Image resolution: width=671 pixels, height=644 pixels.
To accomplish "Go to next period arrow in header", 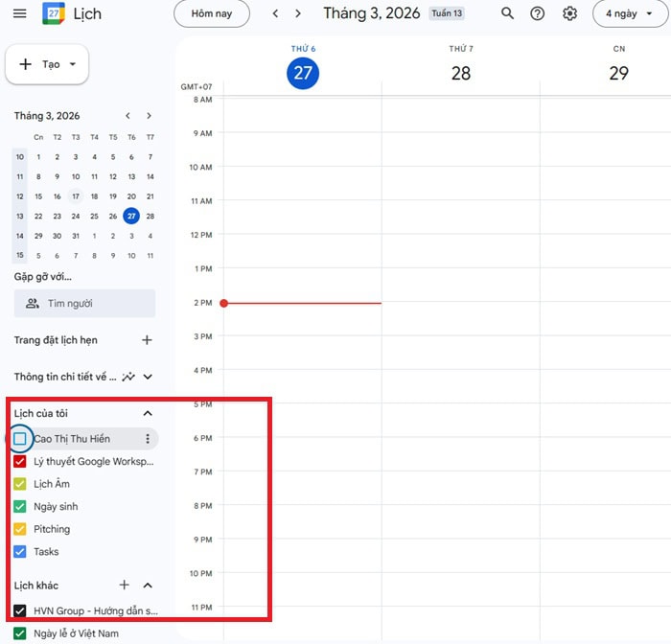I will coord(298,13).
